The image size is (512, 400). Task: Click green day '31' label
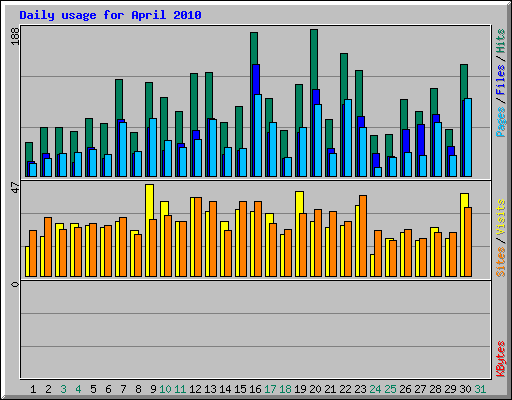480,389
